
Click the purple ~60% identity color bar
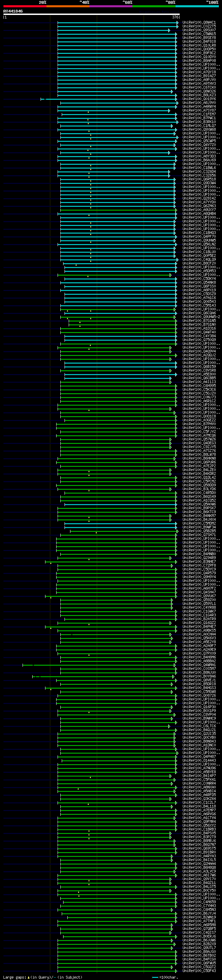click(111, 6)
